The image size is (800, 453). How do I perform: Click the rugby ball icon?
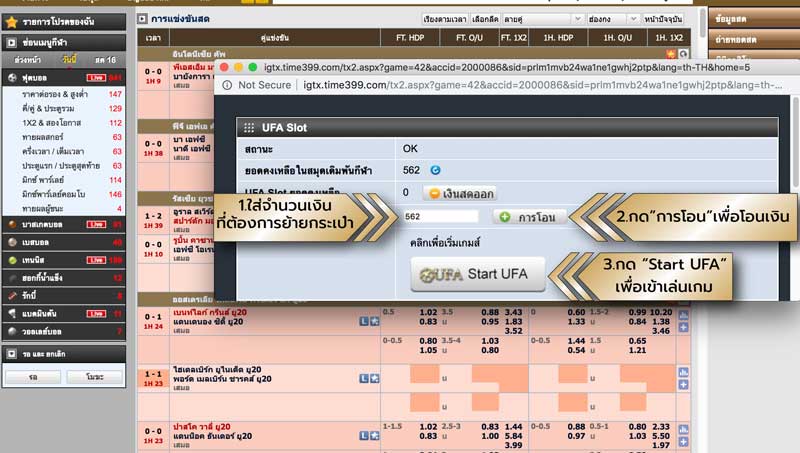[x=12, y=296]
